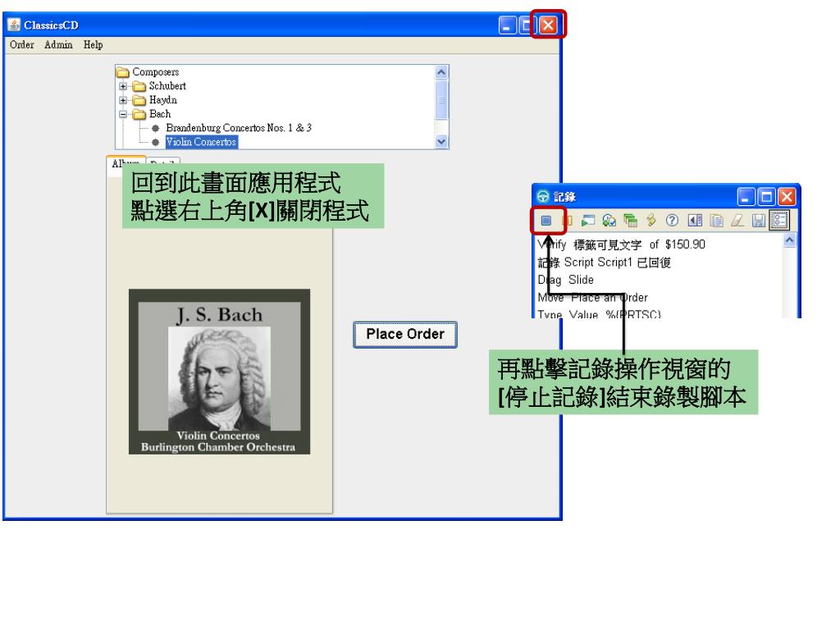Maximize the 記錄 recording window

[766, 197]
